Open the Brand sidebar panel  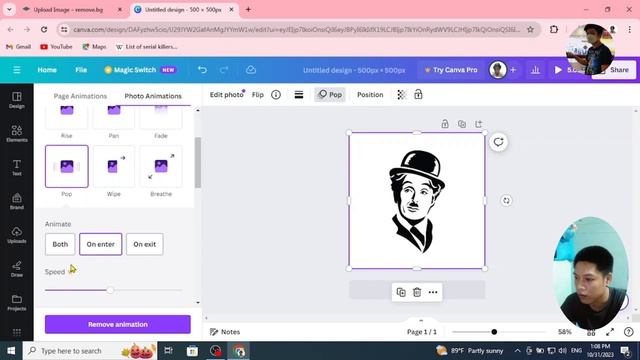pyautogui.click(x=17, y=201)
